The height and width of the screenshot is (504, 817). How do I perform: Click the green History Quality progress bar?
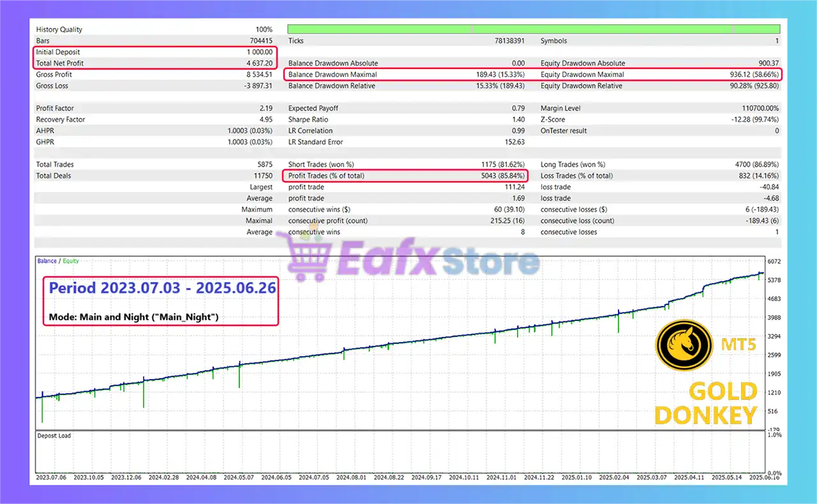click(534, 29)
